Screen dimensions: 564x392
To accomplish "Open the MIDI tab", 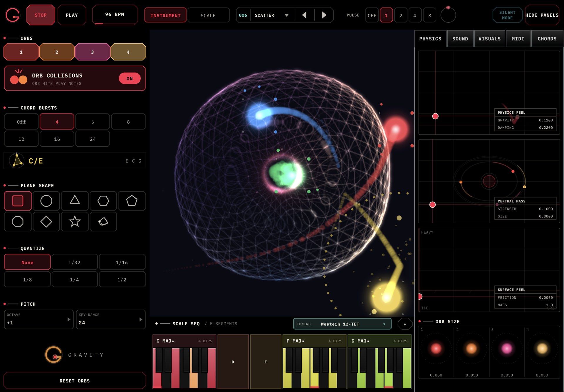I will 518,39.
